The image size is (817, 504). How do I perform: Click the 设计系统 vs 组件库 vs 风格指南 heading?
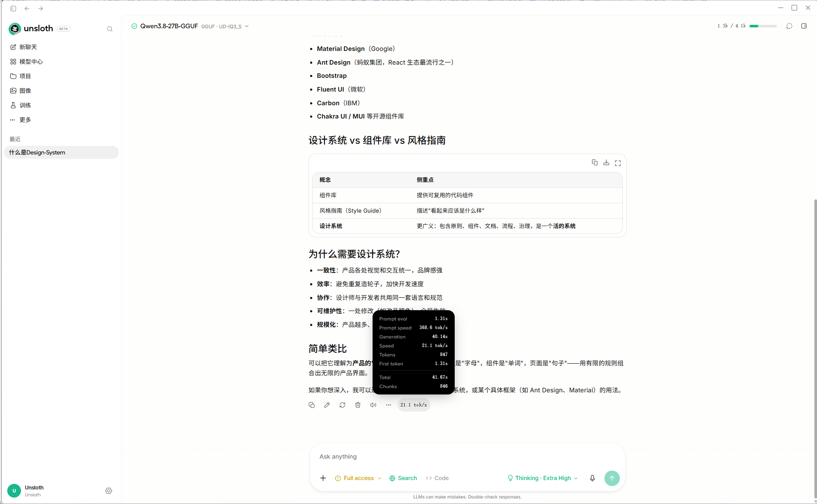tap(377, 140)
